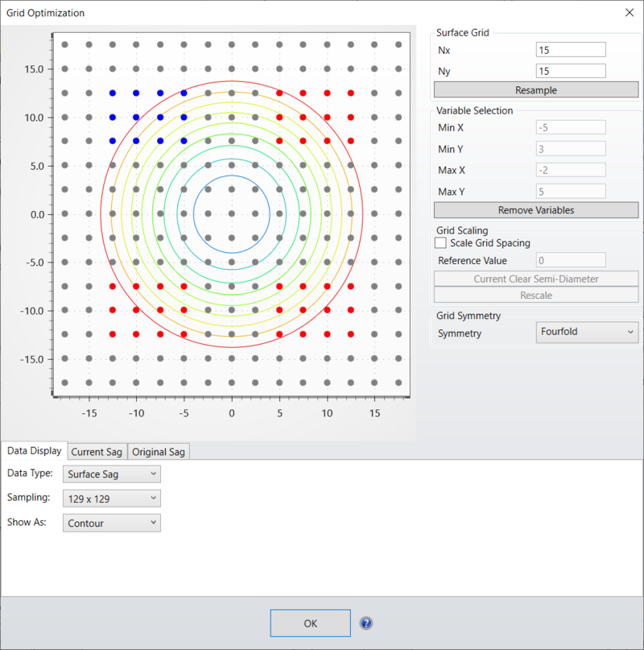This screenshot has height=650, width=644.
Task: Click the Nx input field
Action: click(570, 50)
